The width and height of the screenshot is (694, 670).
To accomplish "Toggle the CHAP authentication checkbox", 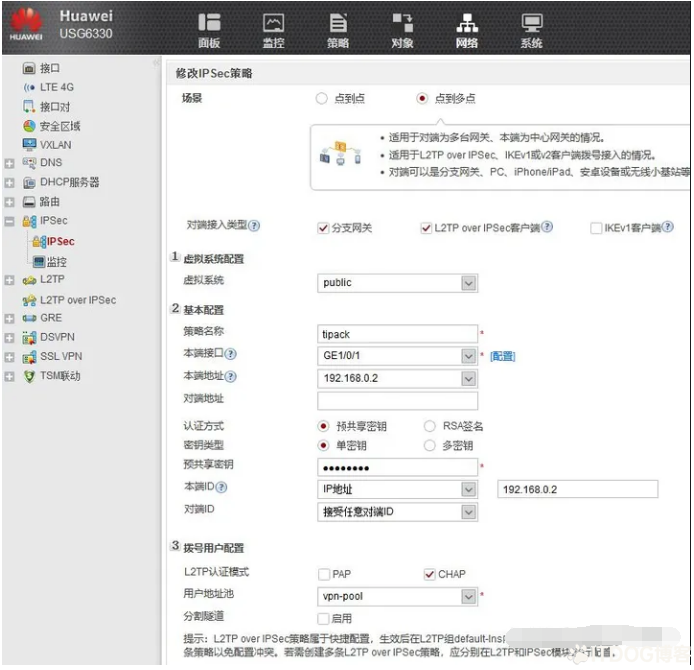I will click(x=429, y=574).
